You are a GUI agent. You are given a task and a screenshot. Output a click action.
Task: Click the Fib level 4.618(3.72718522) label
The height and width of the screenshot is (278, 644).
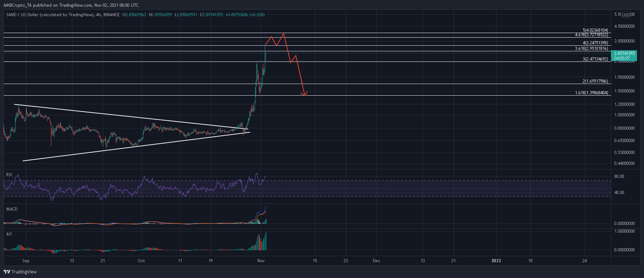tap(591, 35)
